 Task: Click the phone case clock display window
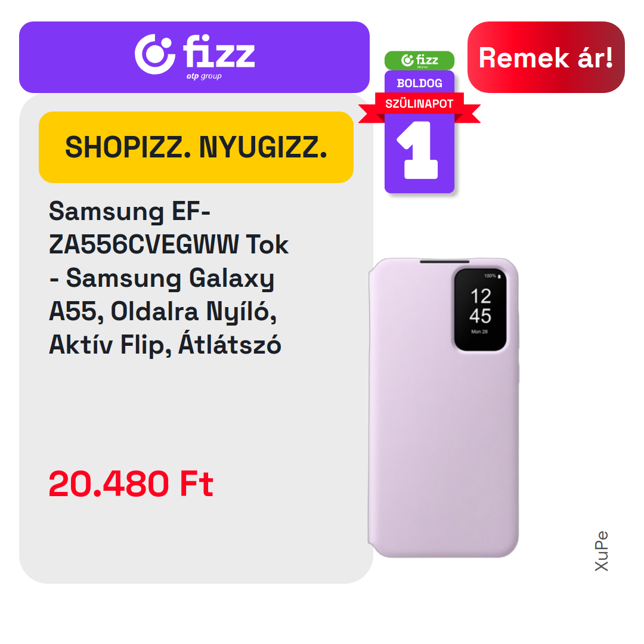[480, 309]
